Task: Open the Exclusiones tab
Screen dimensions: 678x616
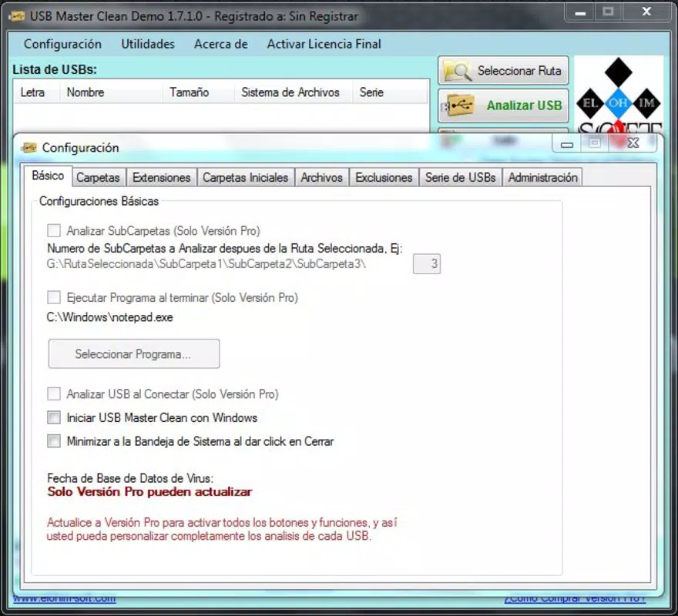Action: pyautogui.click(x=384, y=177)
